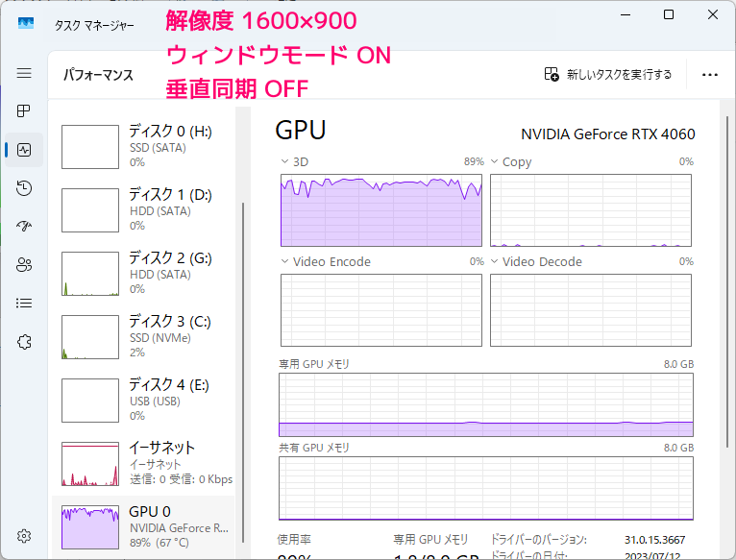Click the ドライバーのバージョン label
Viewport: 736px width, 560px height.
click(539, 540)
